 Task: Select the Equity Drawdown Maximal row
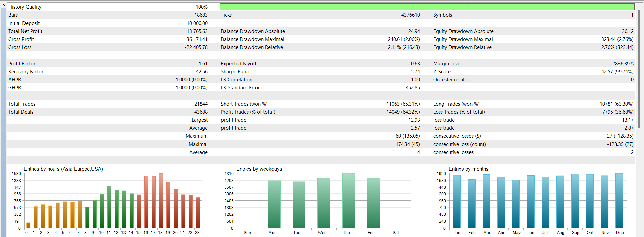pos(533,39)
